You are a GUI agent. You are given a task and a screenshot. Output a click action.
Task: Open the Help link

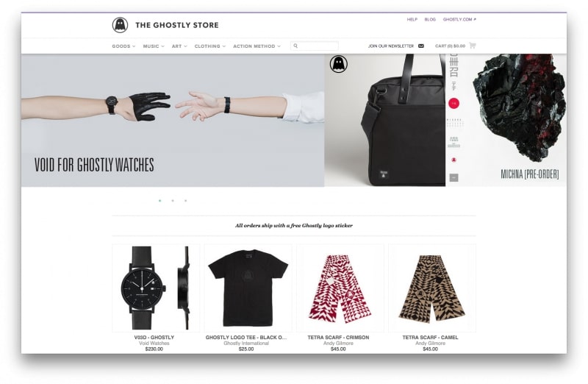click(412, 20)
